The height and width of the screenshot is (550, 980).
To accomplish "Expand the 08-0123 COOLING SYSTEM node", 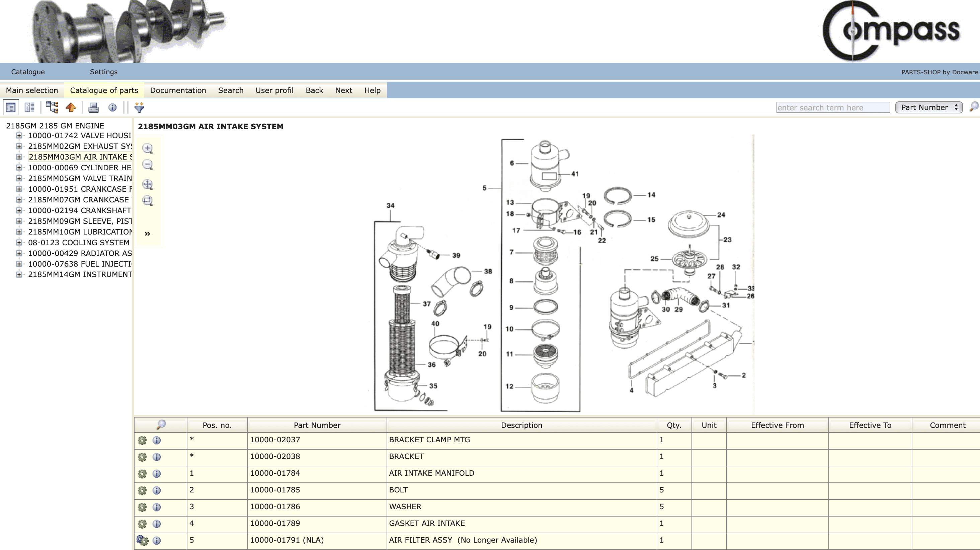I will pos(19,242).
